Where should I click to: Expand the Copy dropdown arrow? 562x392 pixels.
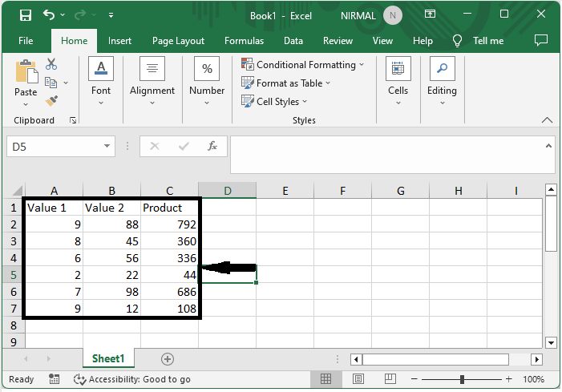[66, 83]
